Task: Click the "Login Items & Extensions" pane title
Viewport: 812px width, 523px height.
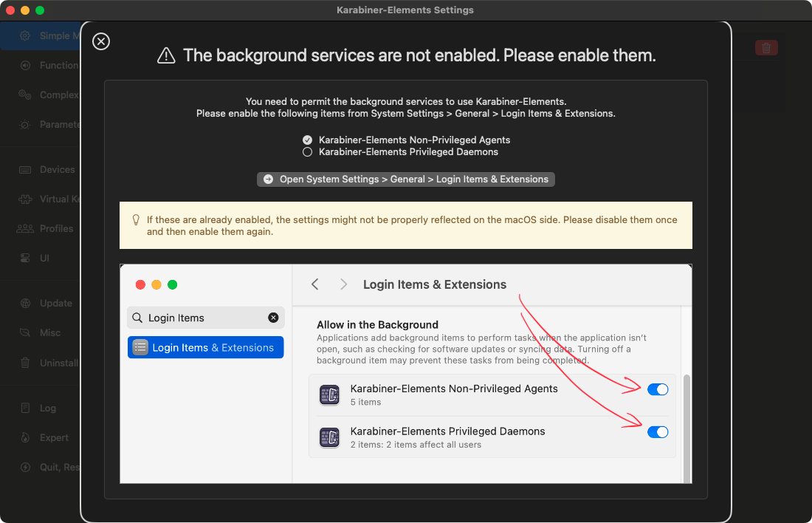Action: pyautogui.click(x=435, y=284)
